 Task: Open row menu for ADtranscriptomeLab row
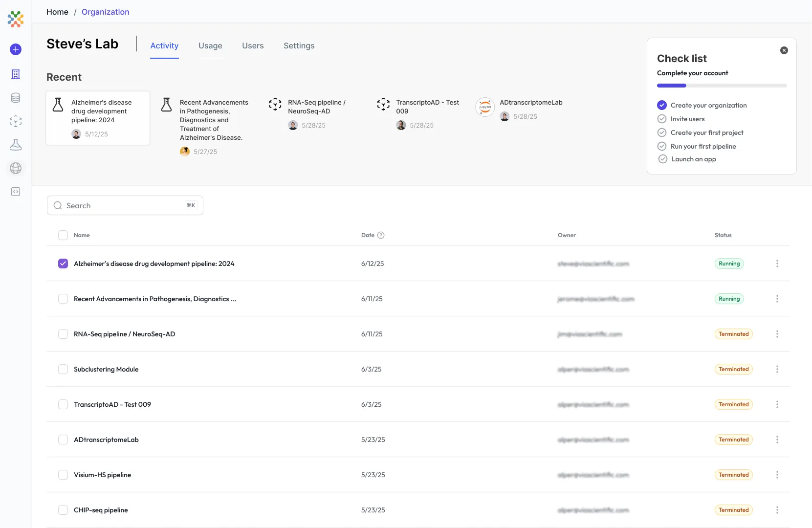pyautogui.click(x=777, y=440)
